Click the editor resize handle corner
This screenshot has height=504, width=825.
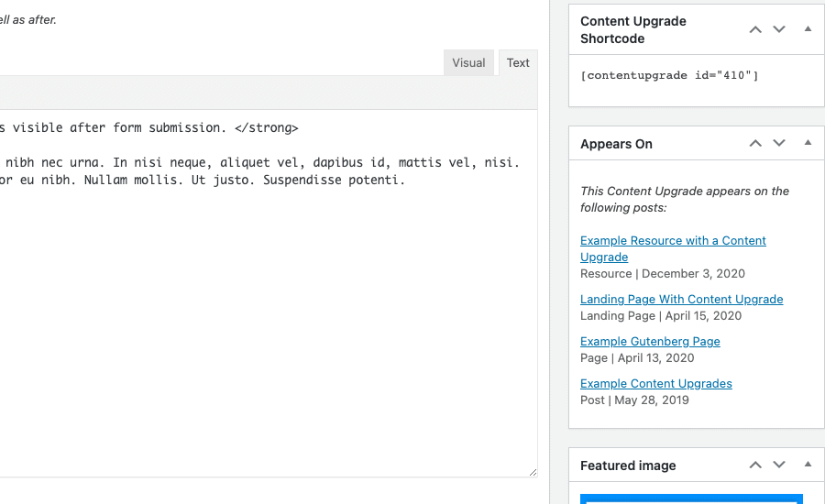(x=533, y=473)
